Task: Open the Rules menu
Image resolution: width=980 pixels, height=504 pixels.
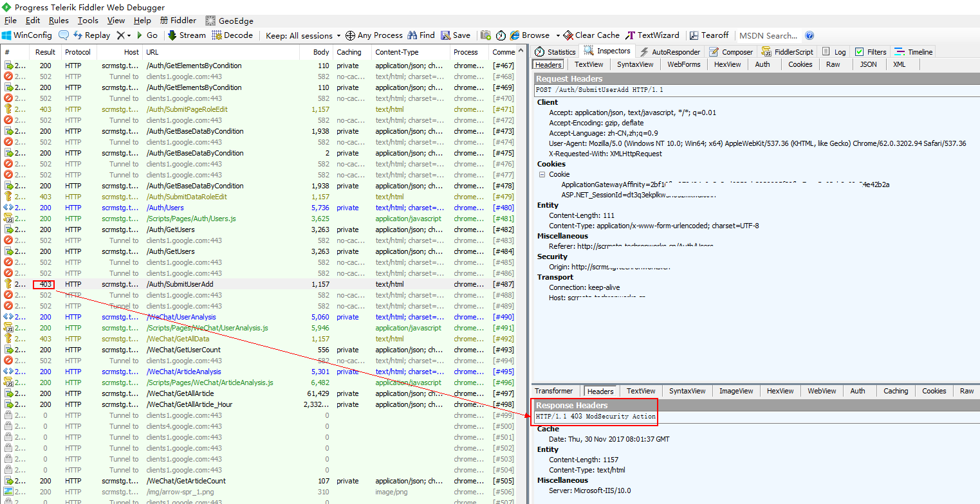Action: (x=59, y=21)
